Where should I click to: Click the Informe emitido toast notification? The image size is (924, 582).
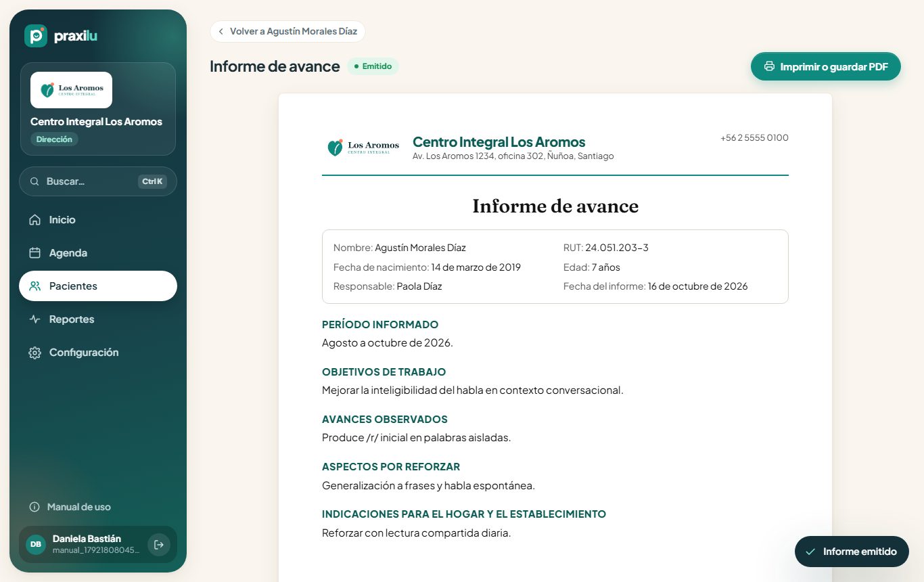click(x=852, y=552)
